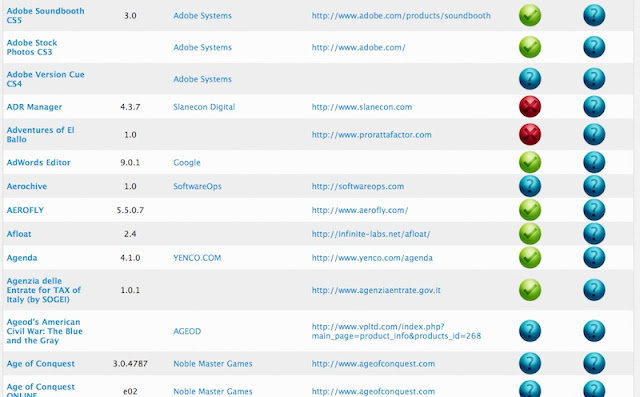
Task: Click the YENCO.COM vendor link
Action: [x=197, y=258]
